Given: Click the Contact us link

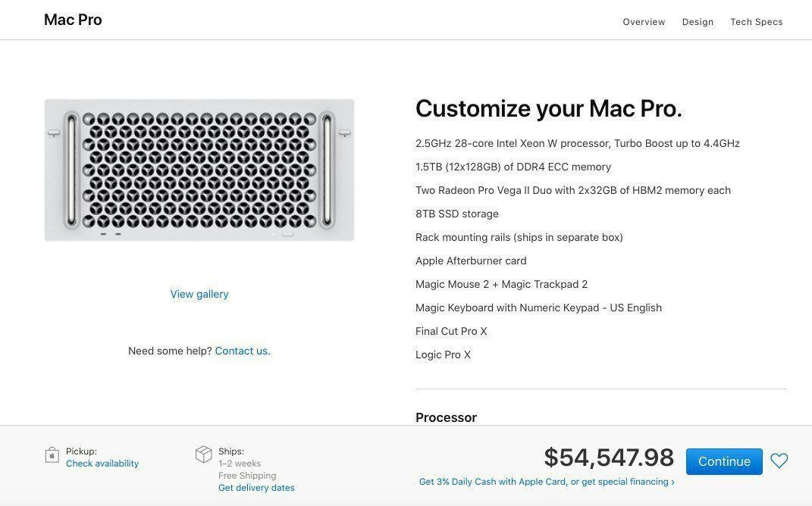Looking at the screenshot, I should click(x=243, y=351).
